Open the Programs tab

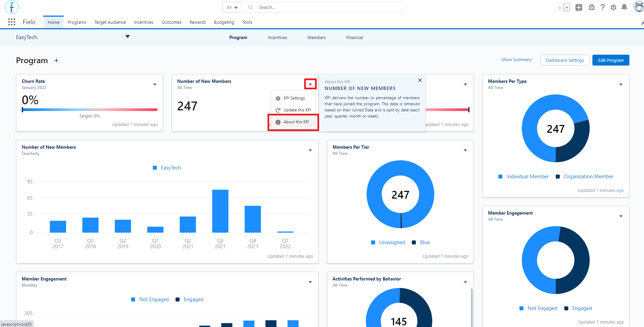[77, 22]
